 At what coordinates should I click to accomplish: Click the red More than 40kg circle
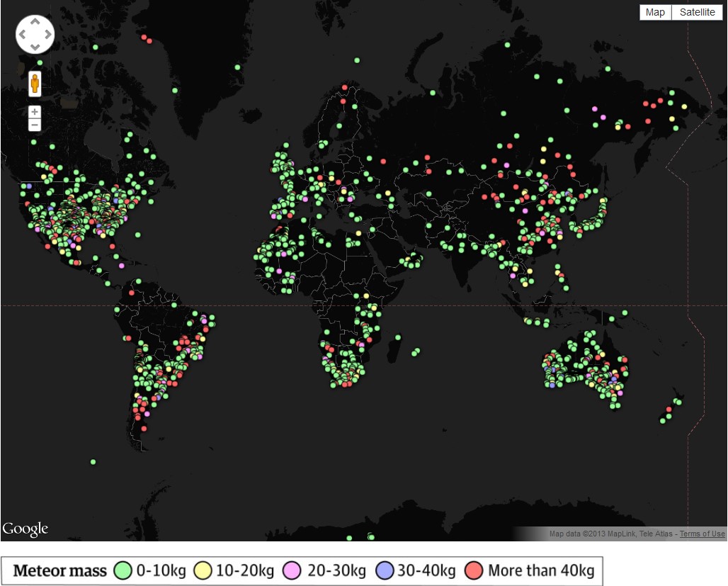pyautogui.click(x=474, y=570)
